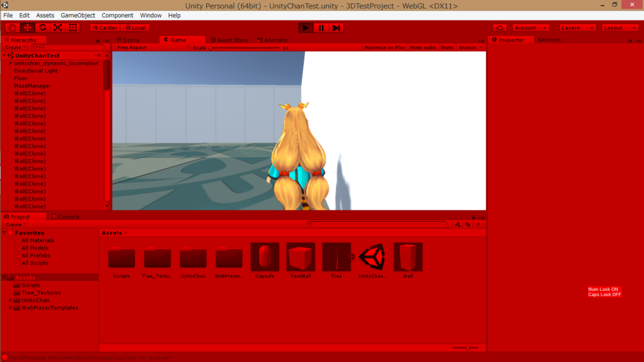The image size is (644, 362).
Task: Open the Layers dropdown
Action: pos(577,28)
